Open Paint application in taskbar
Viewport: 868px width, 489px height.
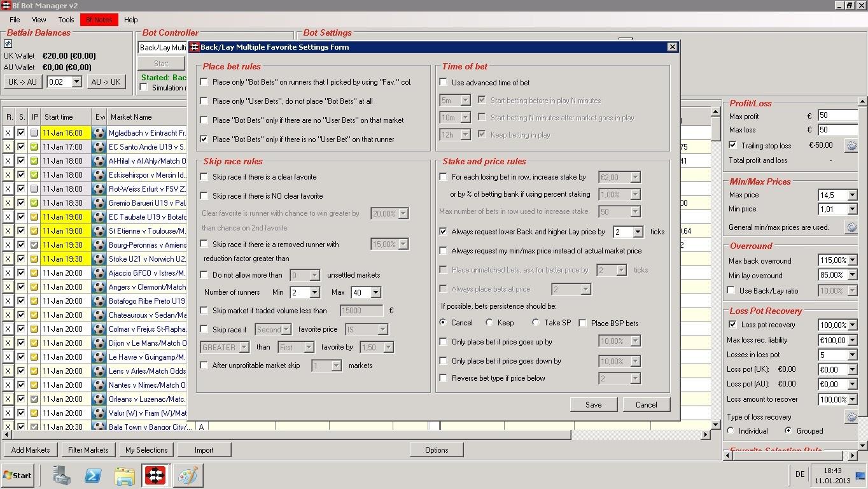187,475
